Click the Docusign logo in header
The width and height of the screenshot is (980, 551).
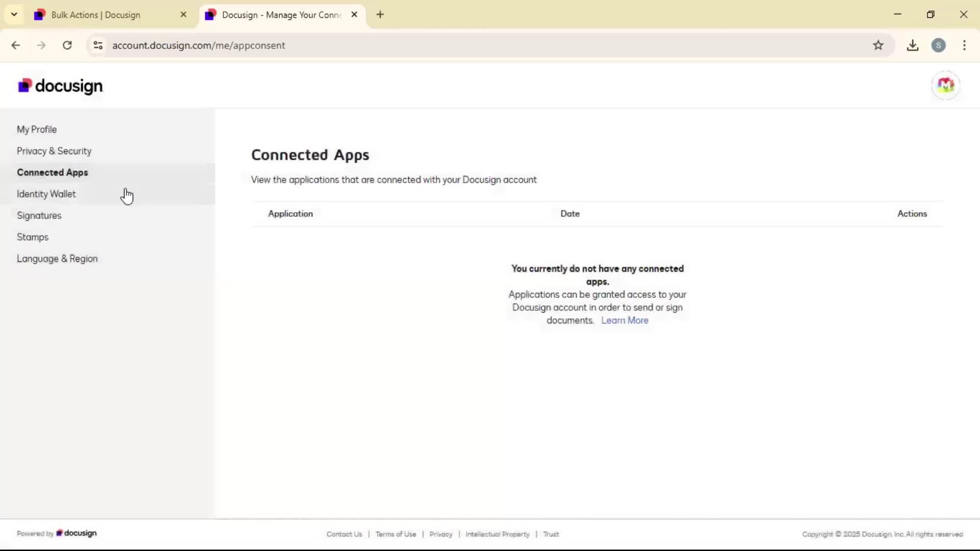click(x=60, y=86)
